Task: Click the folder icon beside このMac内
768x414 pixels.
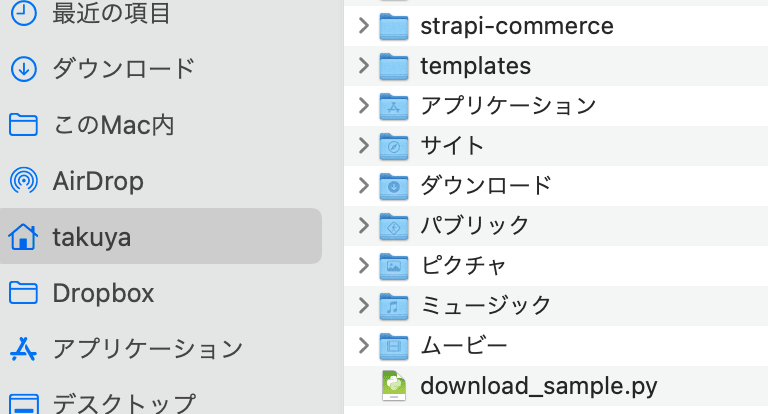Action: coord(24,124)
